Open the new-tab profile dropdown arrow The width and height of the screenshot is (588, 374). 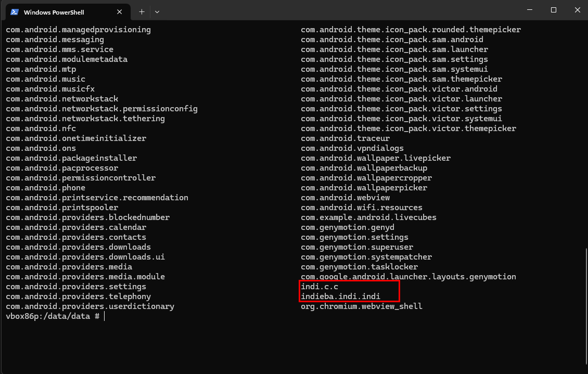(157, 12)
